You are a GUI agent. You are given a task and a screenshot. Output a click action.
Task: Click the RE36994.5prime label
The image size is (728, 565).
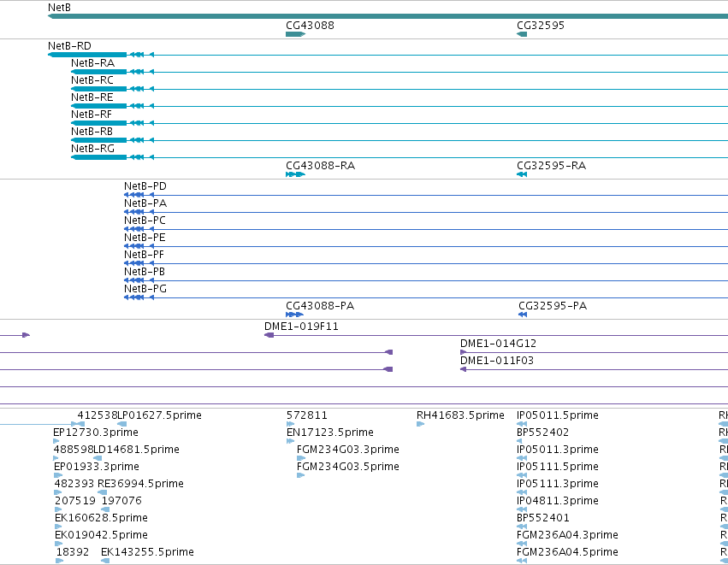[140, 484]
